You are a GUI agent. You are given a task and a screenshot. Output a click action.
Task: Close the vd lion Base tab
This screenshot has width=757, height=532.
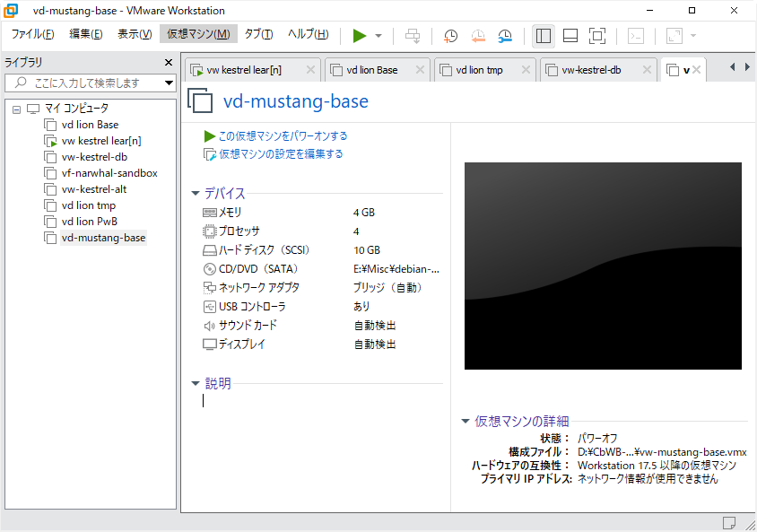click(x=419, y=70)
